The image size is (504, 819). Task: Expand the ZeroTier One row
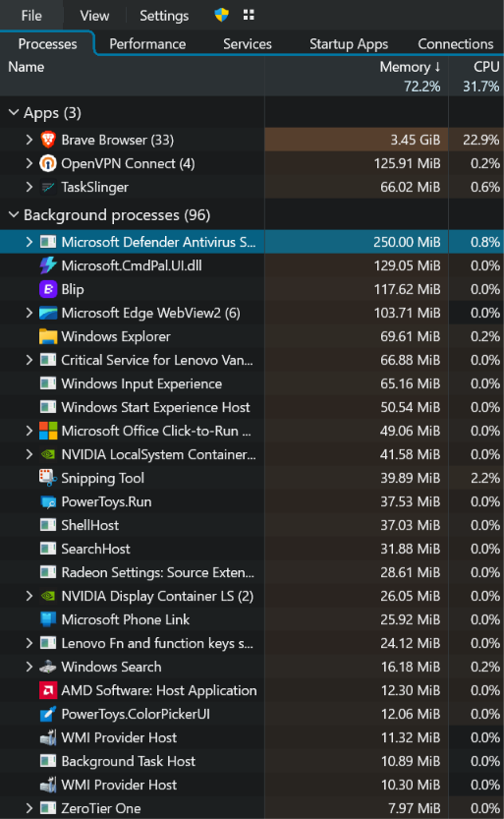coord(29,808)
